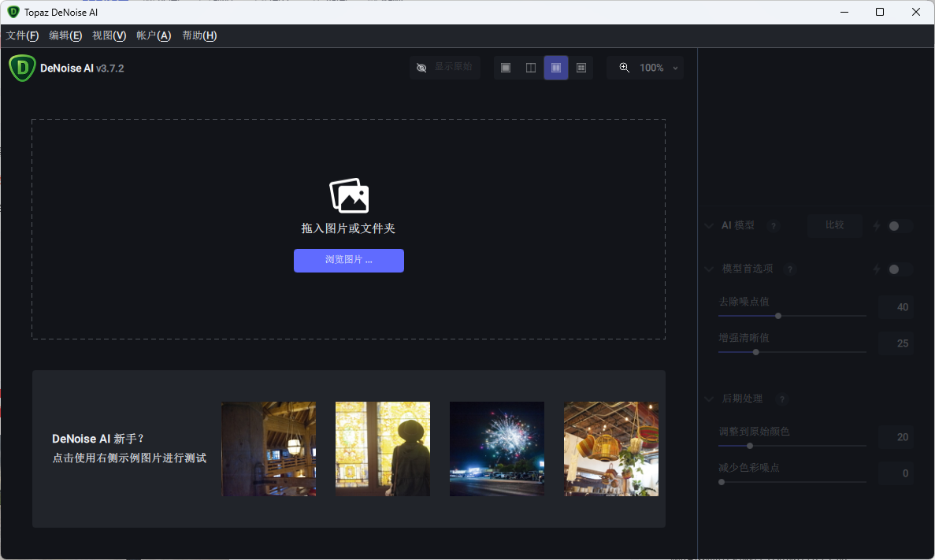
Task: Collapse the 后期处理 section
Action: [709, 399]
